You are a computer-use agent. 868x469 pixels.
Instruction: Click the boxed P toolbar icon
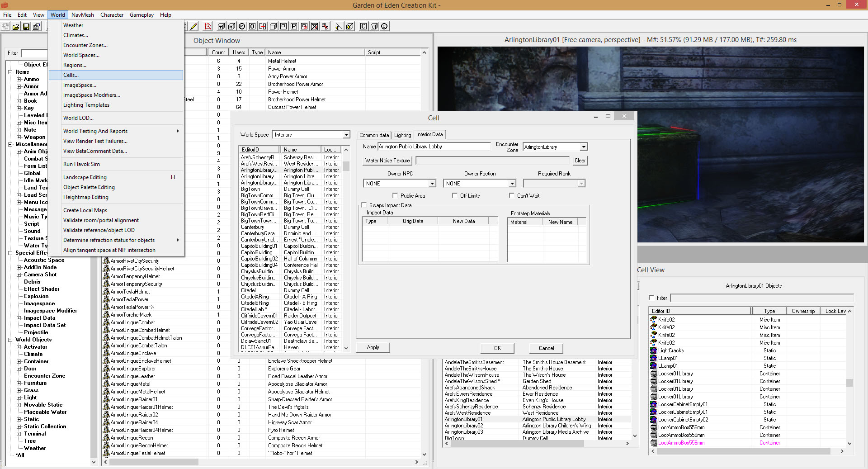click(294, 26)
